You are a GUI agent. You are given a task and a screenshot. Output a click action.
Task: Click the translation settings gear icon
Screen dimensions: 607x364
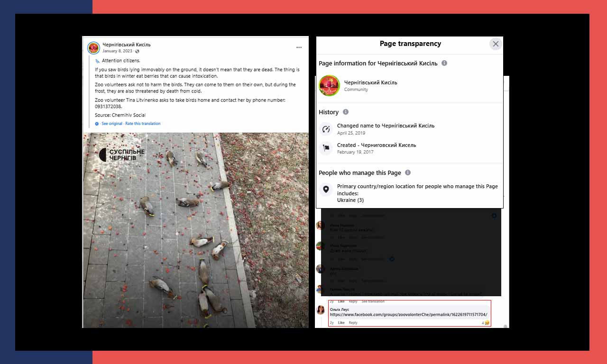tap(97, 124)
